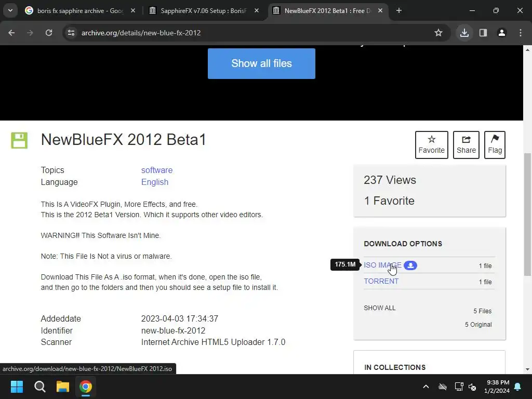Go back to previous page
Image resolution: width=532 pixels, height=399 pixels.
point(11,33)
